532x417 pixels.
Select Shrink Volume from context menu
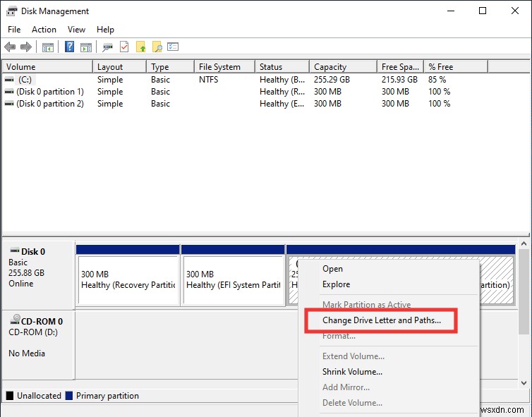pyautogui.click(x=389, y=372)
